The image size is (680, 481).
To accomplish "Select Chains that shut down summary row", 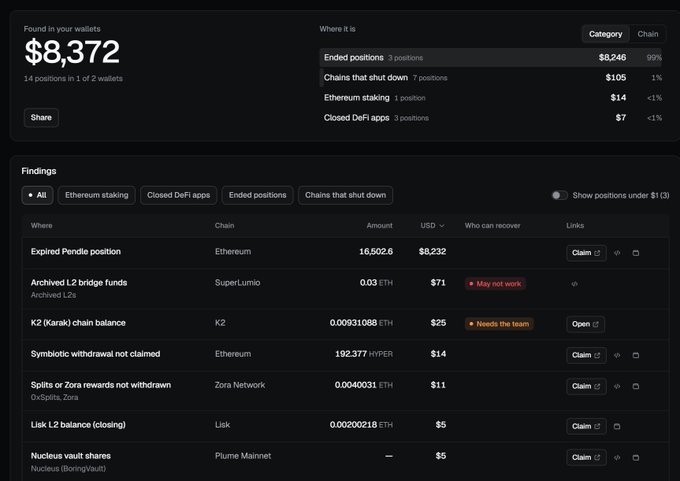I will 490,78.
